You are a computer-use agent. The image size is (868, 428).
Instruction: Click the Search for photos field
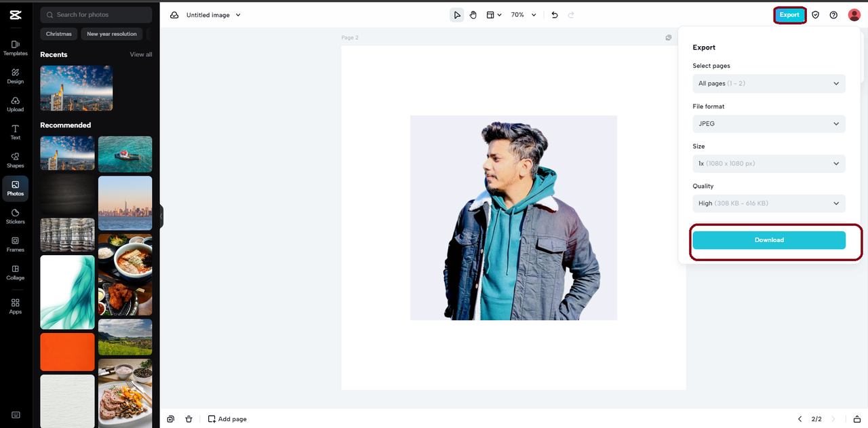pos(96,15)
